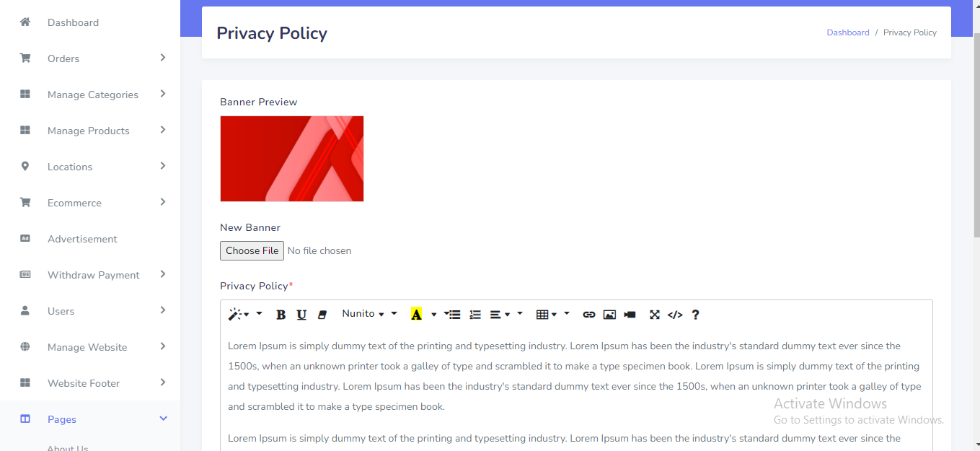
Task: Apply the yellow highlight text color
Action: click(x=416, y=315)
